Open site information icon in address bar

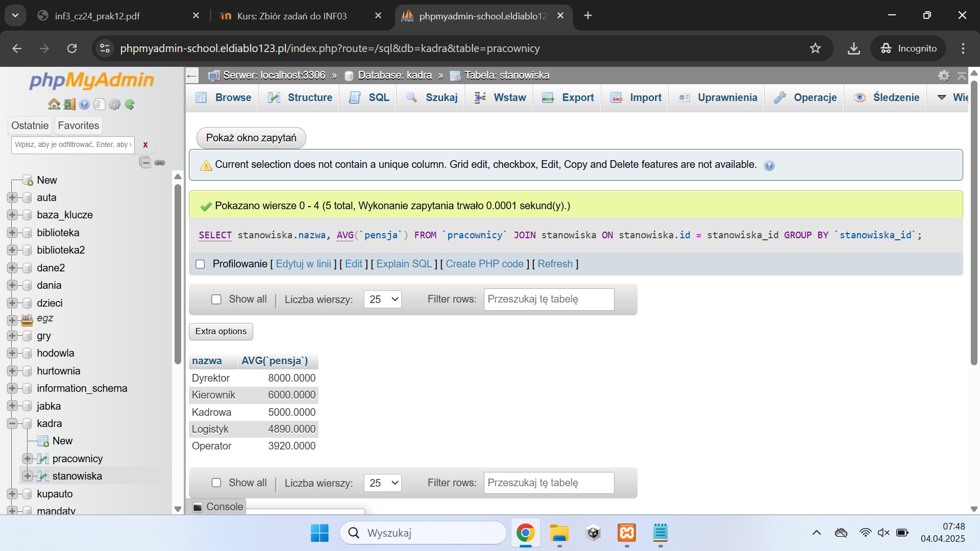point(105,48)
